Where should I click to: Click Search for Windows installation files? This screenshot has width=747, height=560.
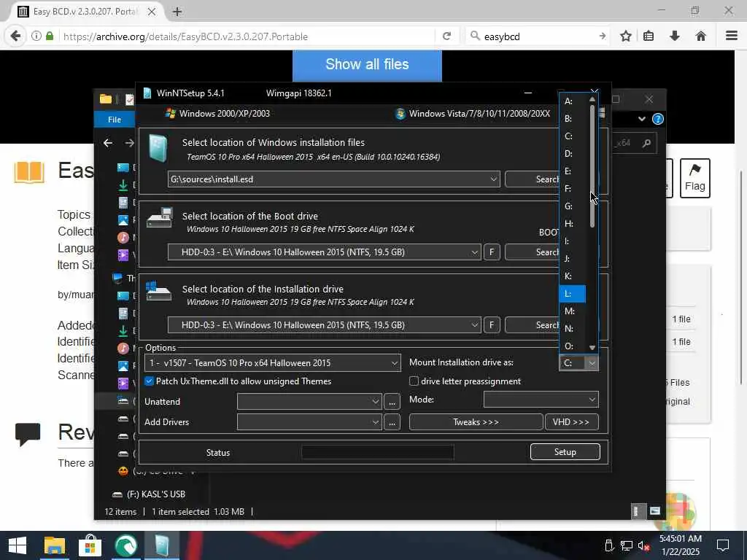532,179
